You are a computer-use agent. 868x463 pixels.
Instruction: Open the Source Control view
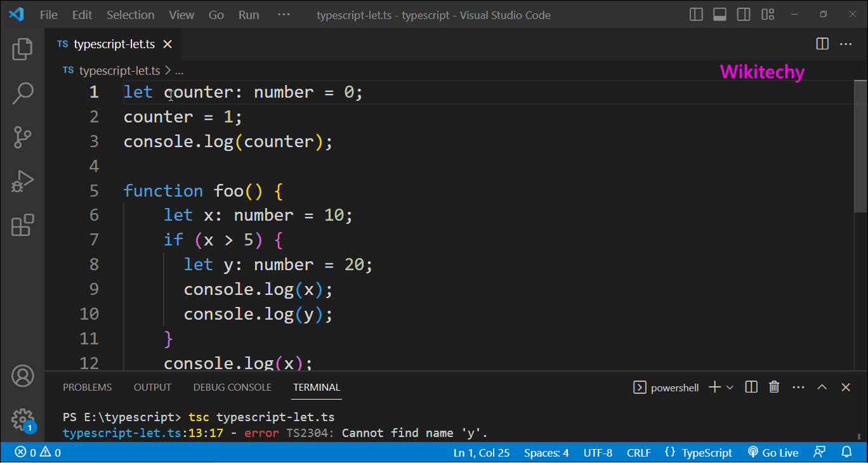22,137
